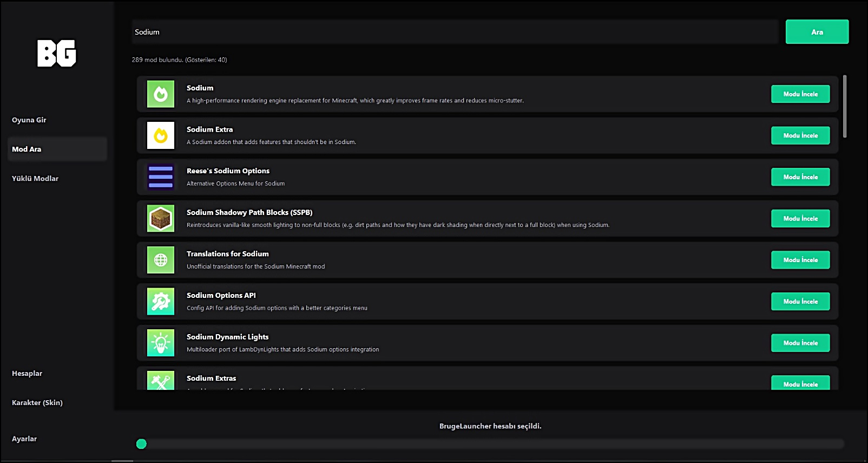This screenshot has height=463, width=868.
Task: Click the Translations for Sodium globe icon
Action: (x=161, y=260)
